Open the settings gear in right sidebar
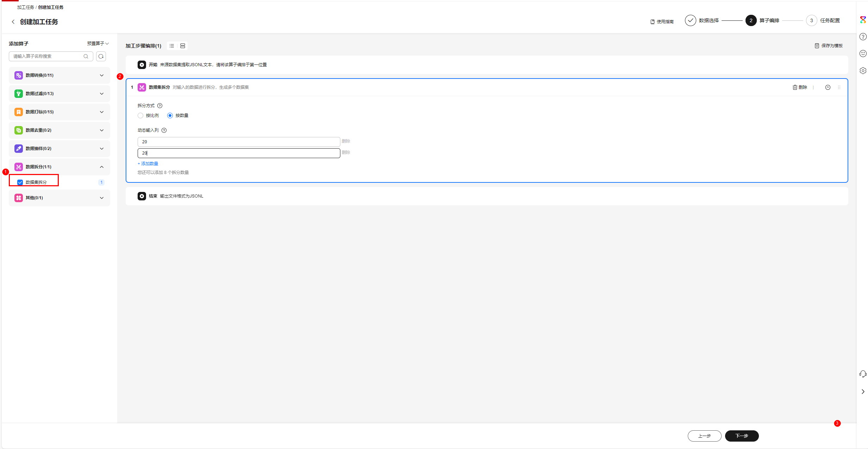 (863, 71)
